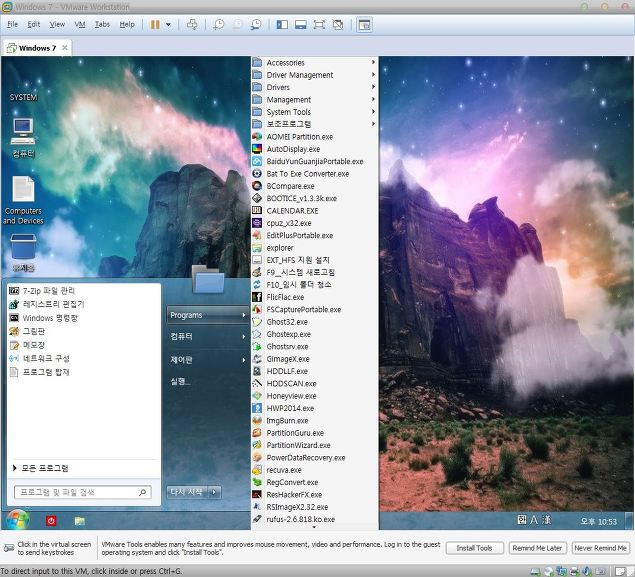Open the 컴퓨터 desktop icon

click(23, 138)
